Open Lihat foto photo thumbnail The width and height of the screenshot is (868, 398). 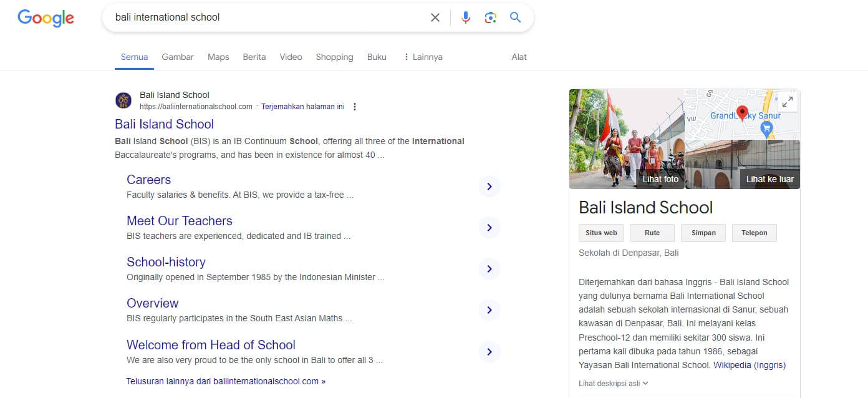pos(627,139)
